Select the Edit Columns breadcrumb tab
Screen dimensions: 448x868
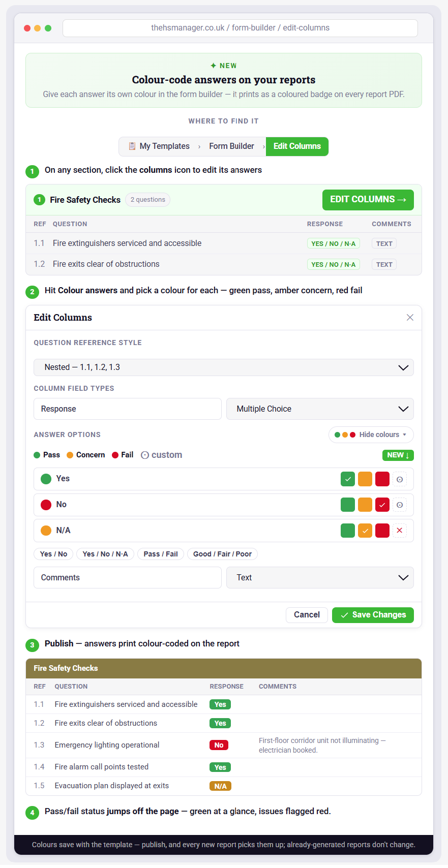tap(297, 146)
